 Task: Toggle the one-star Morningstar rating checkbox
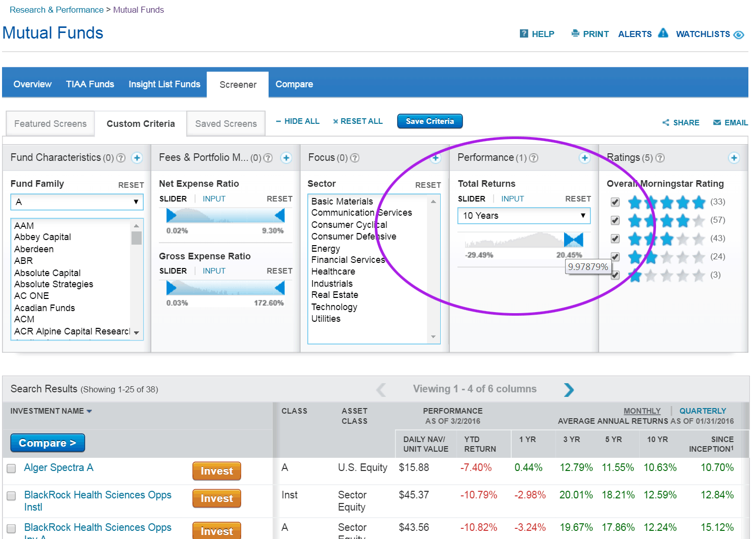pos(615,275)
